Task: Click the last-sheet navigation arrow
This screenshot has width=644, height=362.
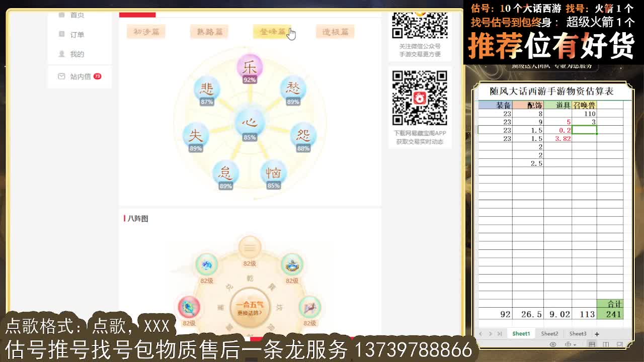Action: click(x=499, y=333)
